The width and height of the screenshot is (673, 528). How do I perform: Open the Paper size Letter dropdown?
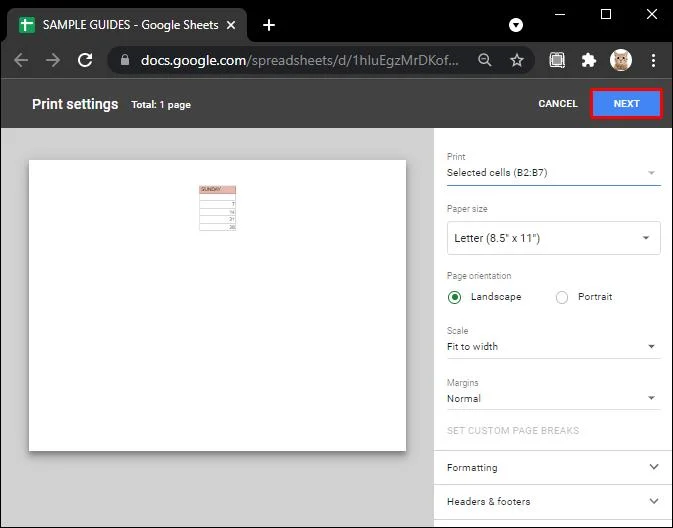click(553, 238)
